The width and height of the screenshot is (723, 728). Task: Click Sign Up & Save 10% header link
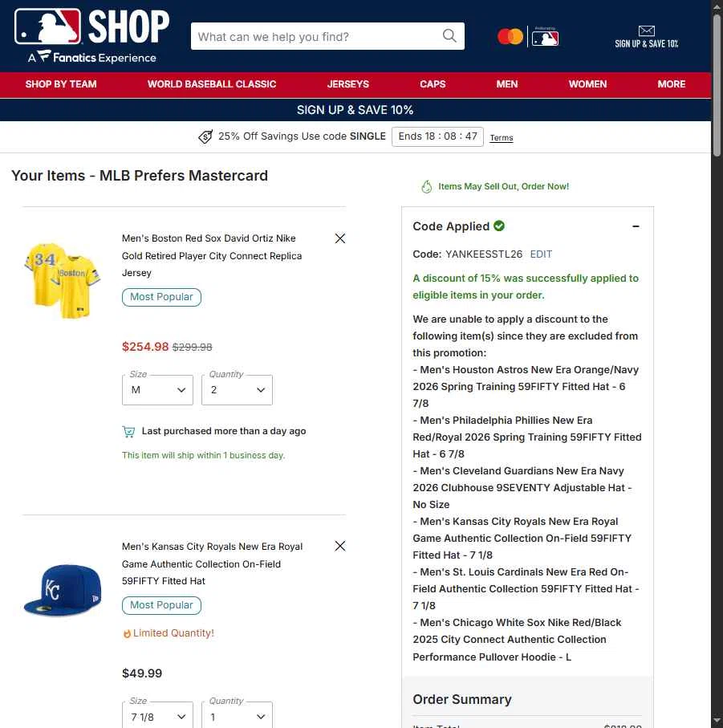(647, 37)
